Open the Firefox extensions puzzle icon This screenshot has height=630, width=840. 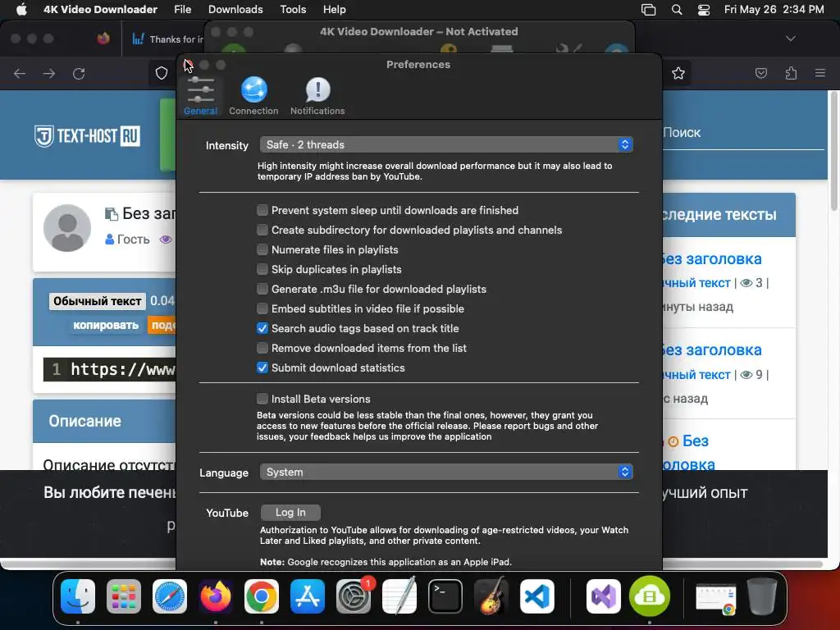click(x=791, y=73)
